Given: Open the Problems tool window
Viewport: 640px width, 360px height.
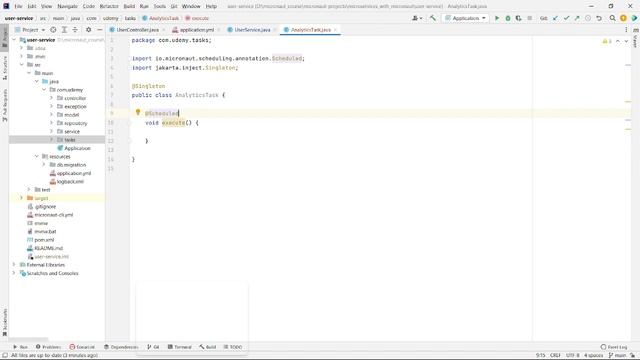Looking at the screenshot, I should pos(48,347).
